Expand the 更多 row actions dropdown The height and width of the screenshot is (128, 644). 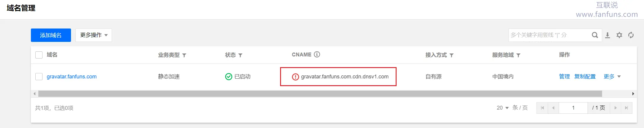click(x=612, y=77)
